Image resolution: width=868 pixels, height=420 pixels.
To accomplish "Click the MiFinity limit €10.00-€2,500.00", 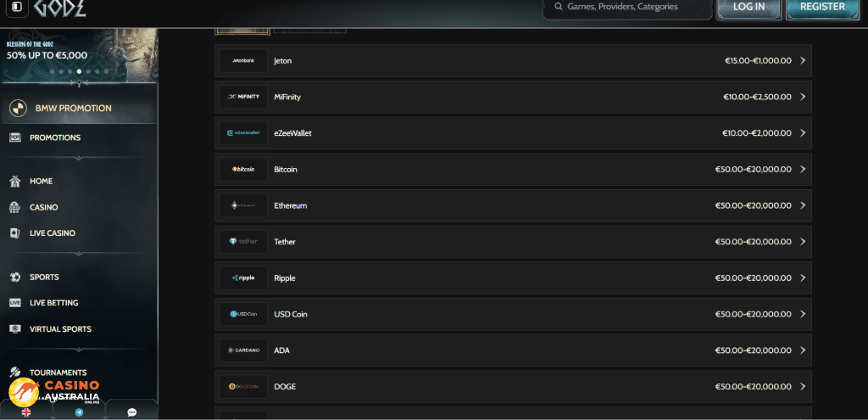I will click(757, 97).
